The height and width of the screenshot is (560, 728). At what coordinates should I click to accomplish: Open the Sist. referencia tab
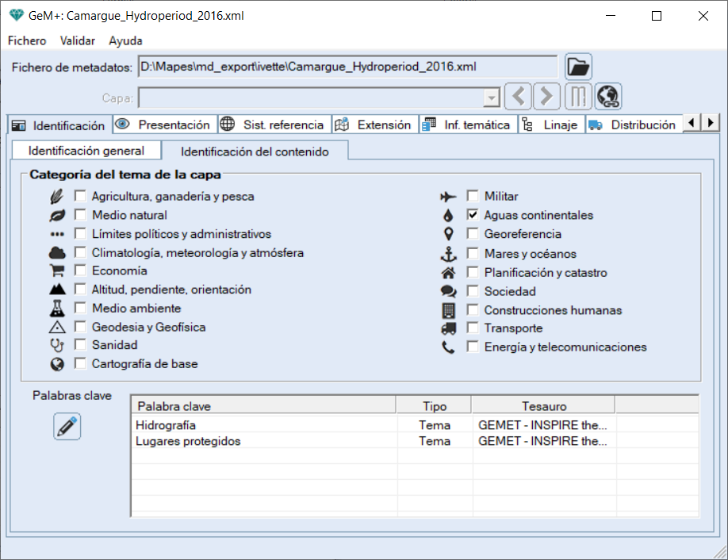[x=273, y=125]
